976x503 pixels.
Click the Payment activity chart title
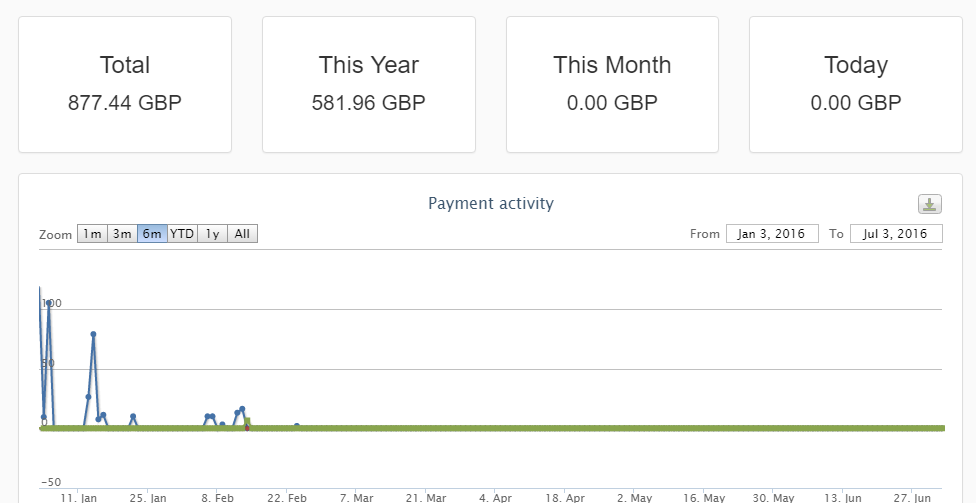point(490,203)
